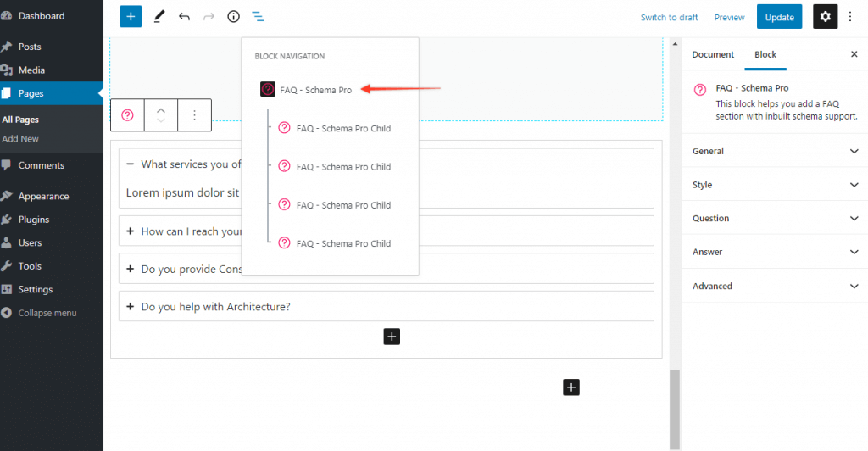Click the FAQ block type icon in block toolbar
This screenshot has width=868, height=451.
(127, 115)
